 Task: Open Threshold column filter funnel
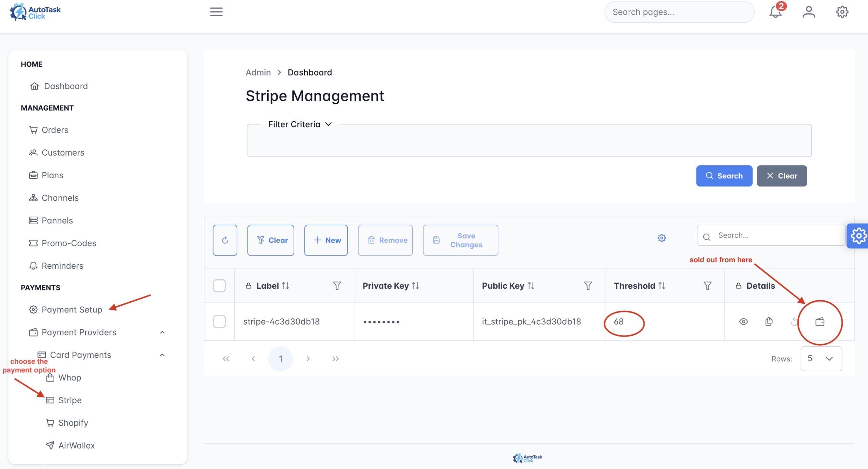707,286
